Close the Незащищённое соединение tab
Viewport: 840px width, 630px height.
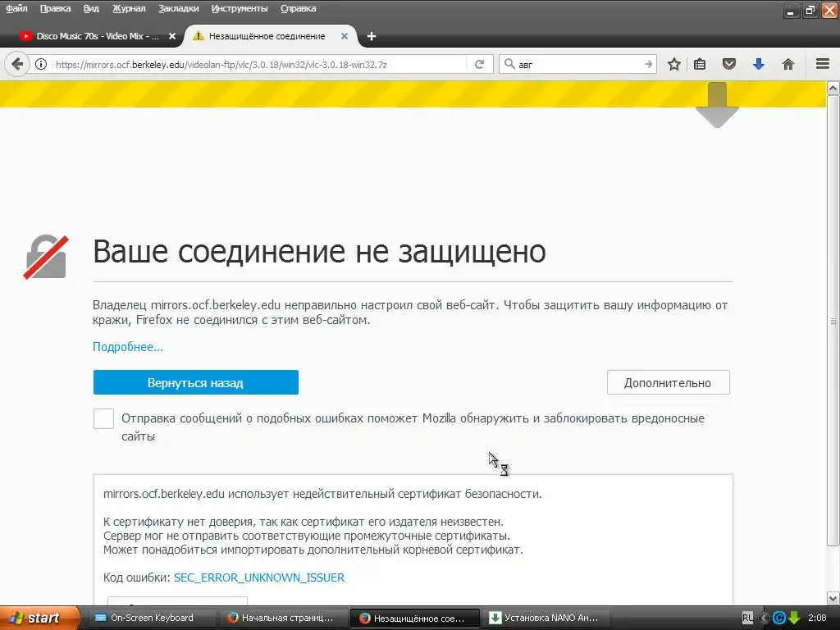click(345, 36)
